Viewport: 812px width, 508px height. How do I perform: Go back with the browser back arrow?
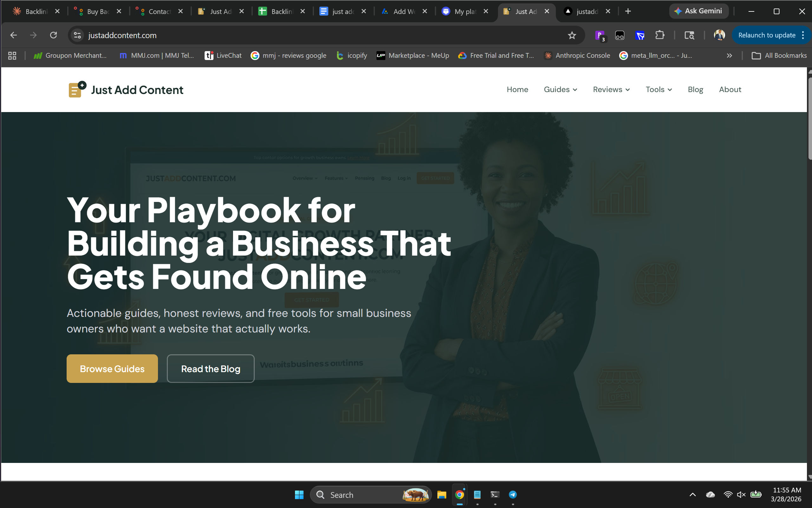13,35
